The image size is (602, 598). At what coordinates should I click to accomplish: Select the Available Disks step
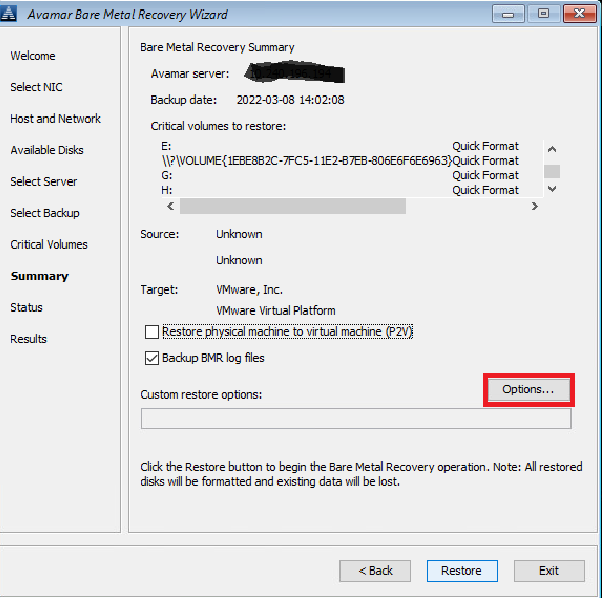[47, 150]
